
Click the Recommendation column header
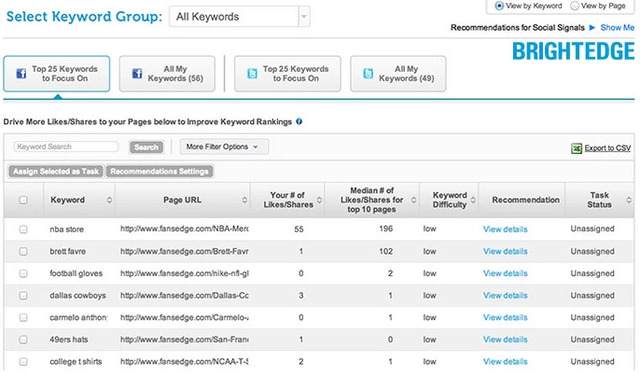click(525, 200)
